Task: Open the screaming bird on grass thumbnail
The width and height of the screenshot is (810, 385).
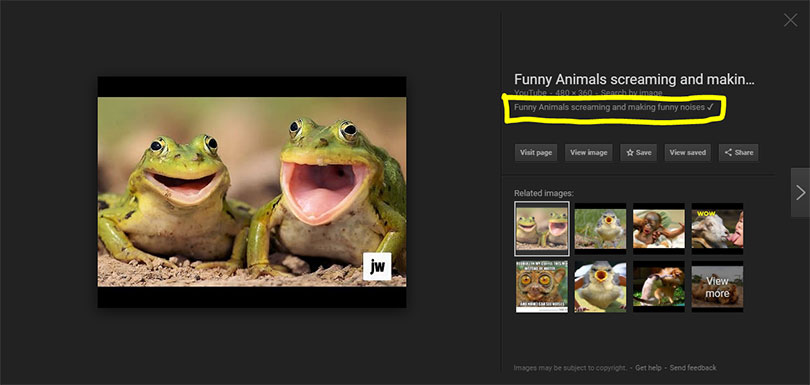Action: click(x=600, y=228)
